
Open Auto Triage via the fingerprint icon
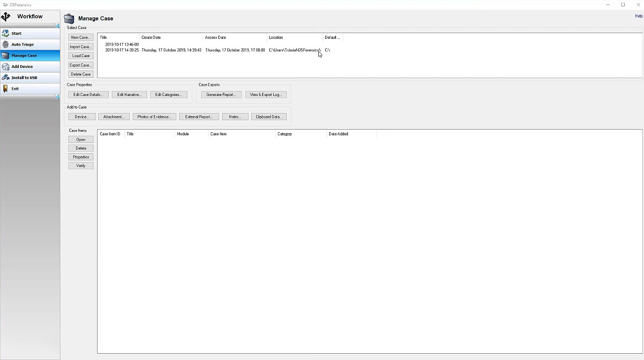point(5,45)
